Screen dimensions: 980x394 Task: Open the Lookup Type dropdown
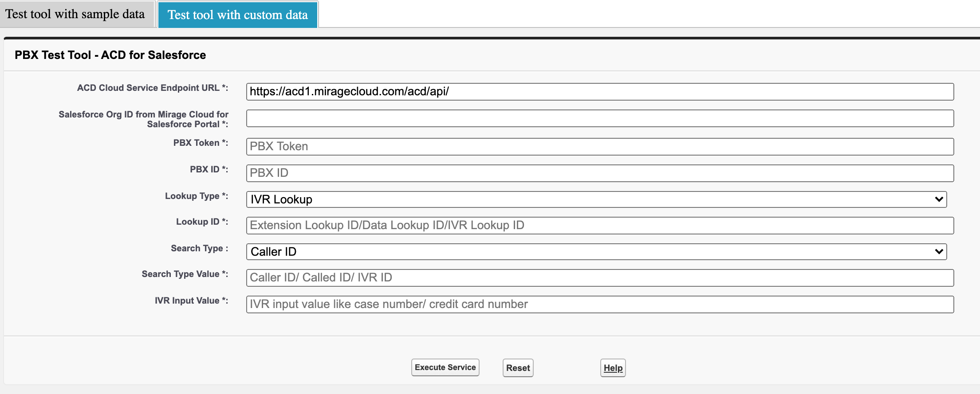coord(596,199)
